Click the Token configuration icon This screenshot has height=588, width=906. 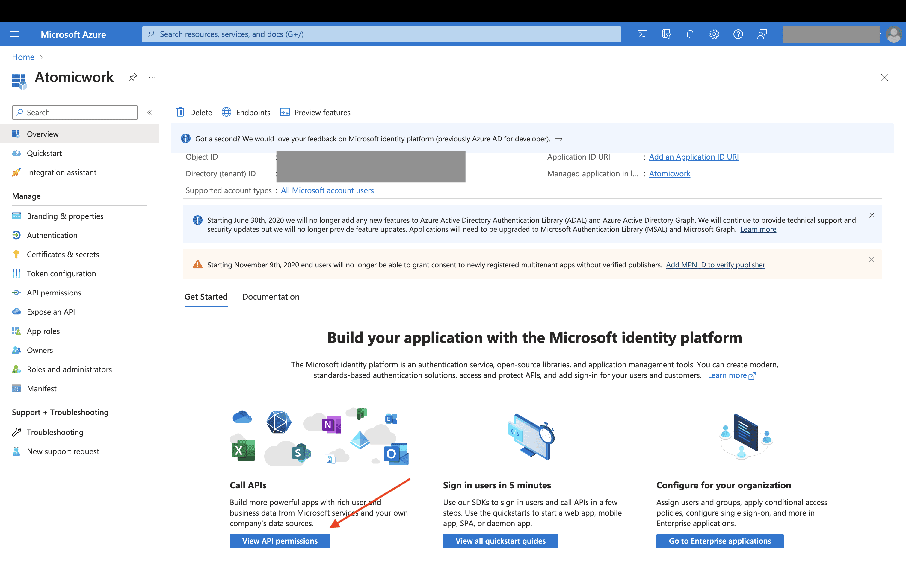(x=16, y=273)
